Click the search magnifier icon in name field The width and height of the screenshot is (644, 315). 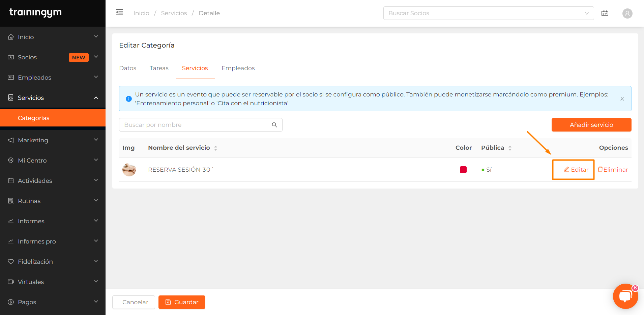pyautogui.click(x=274, y=125)
